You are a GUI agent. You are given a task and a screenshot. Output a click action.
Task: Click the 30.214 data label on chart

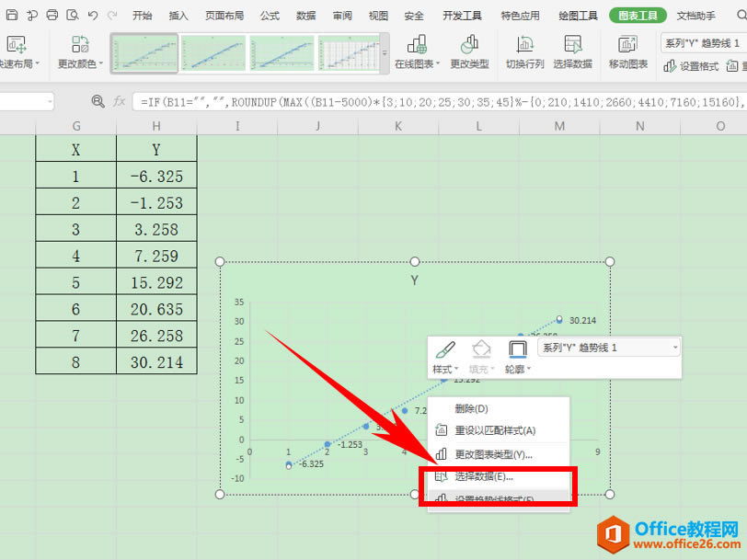coord(582,321)
